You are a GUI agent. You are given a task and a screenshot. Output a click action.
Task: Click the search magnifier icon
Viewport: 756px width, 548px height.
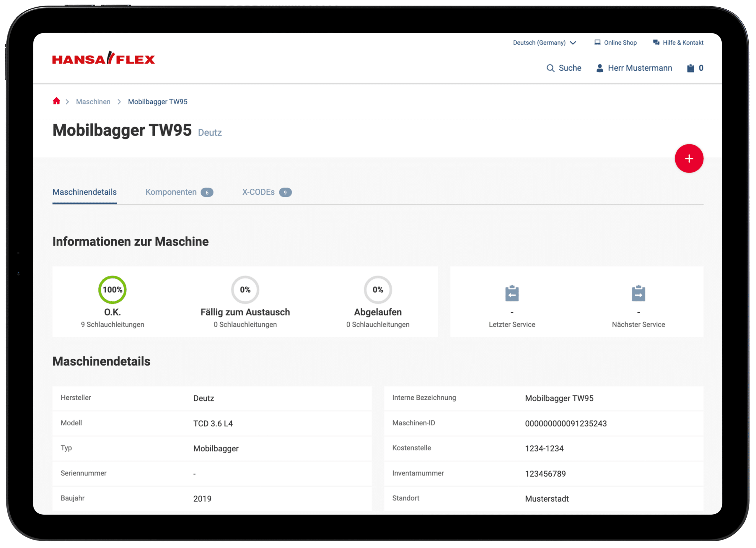tap(550, 68)
